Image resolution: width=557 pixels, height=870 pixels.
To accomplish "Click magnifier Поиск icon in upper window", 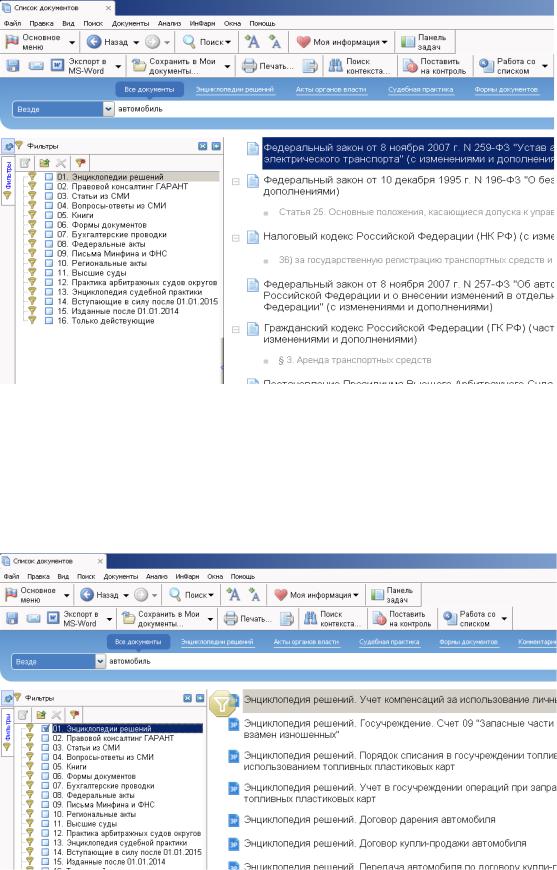I will click(189, 42).
